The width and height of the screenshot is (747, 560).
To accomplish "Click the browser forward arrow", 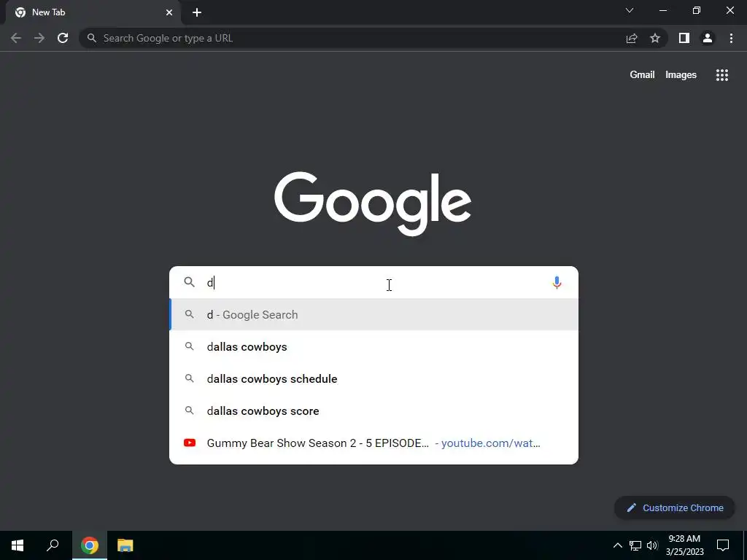I will pyautogui.click(x=39, y=38).
